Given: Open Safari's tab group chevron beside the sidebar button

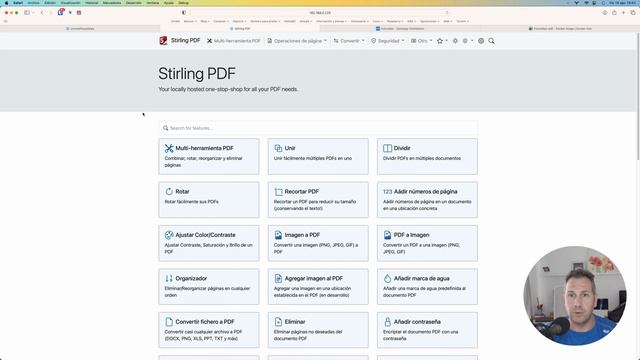Looking at the screenshot, I should (33, 13).
